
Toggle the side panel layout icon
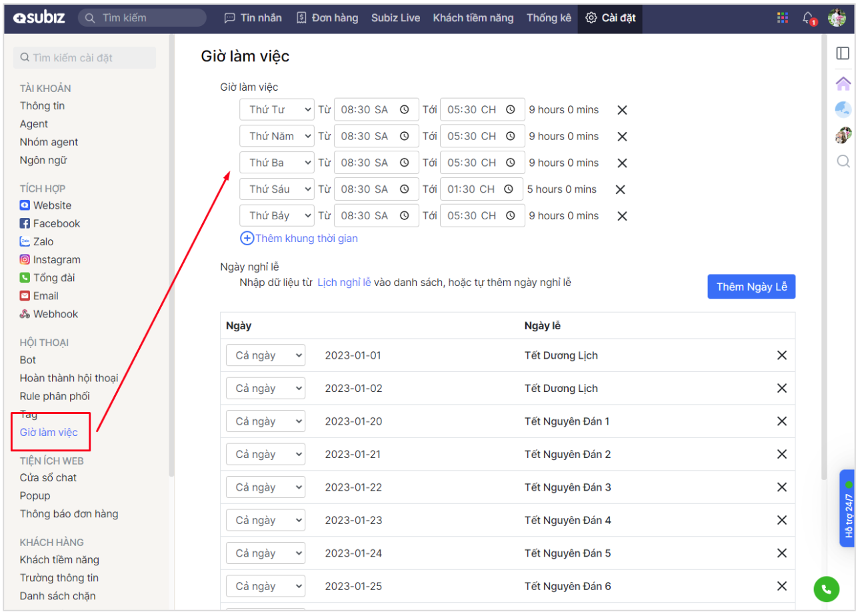click(843, 53)
